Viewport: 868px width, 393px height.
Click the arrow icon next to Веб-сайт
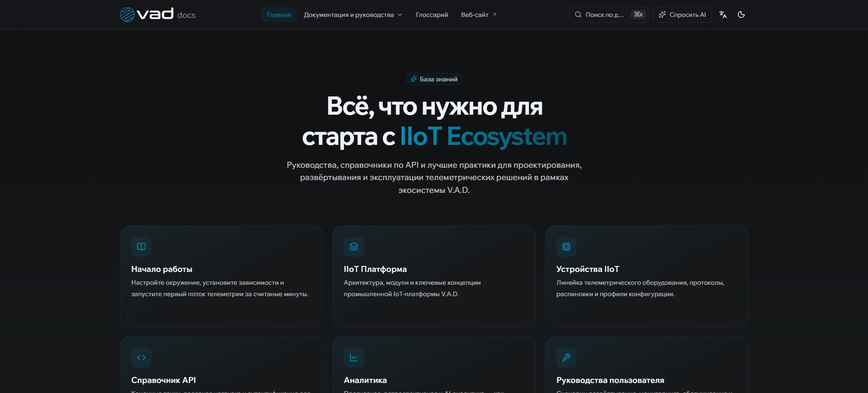[x=494, y=15]
